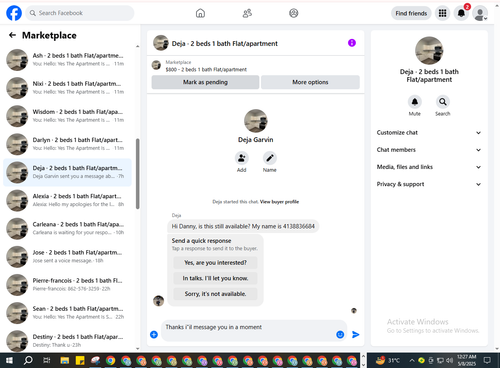Open the emoji picker in message box

(340, 334)
